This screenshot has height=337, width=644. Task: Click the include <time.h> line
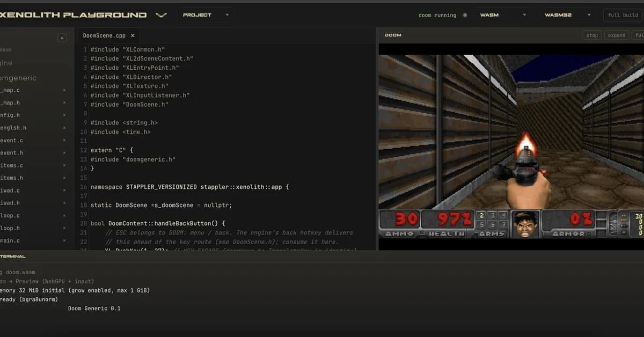(121, 132)
